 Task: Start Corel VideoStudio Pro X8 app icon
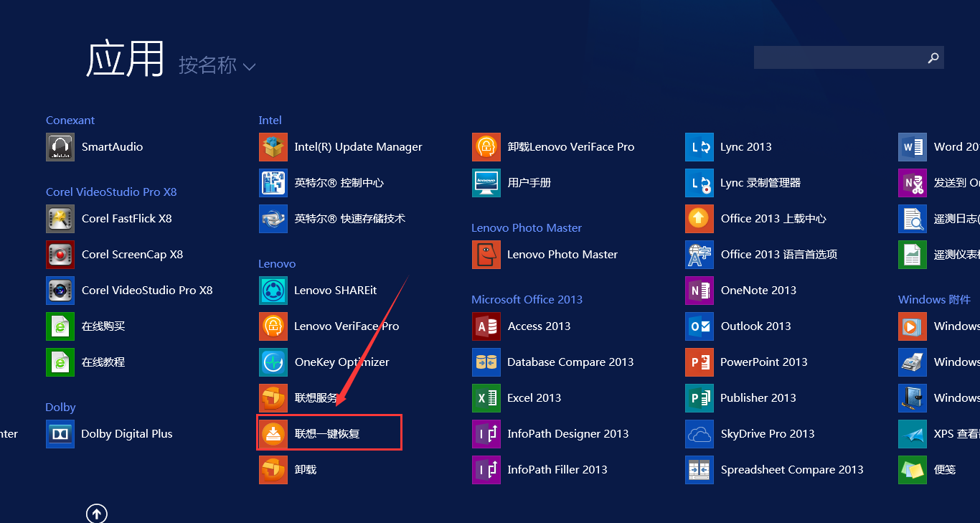click(60, 291)
